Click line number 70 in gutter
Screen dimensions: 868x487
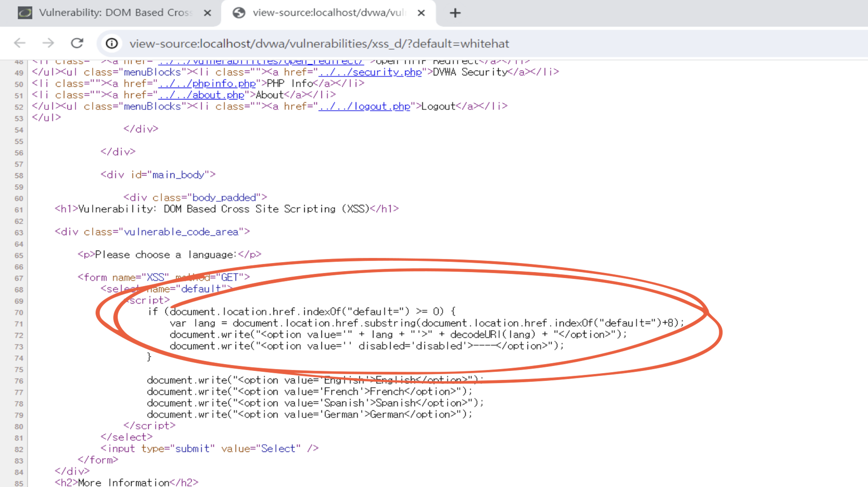click(x=19, y=313)
